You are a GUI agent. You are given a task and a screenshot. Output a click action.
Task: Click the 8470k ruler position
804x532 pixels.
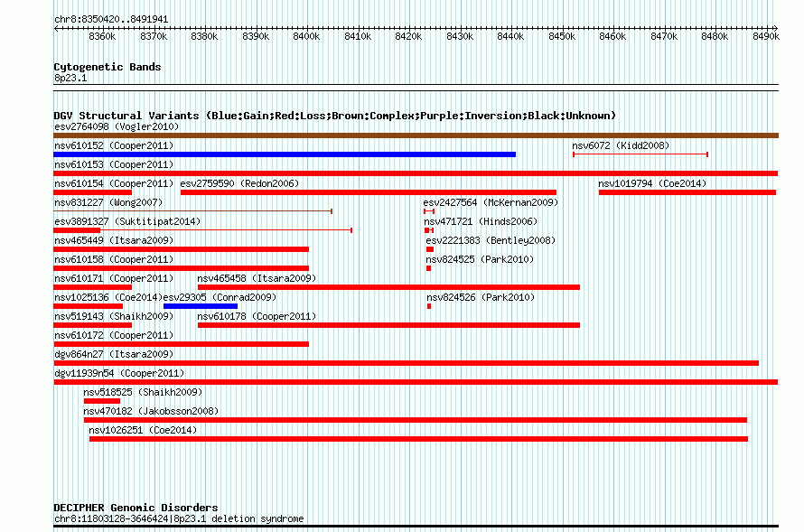pyautogui.click(x=664, y=36)
